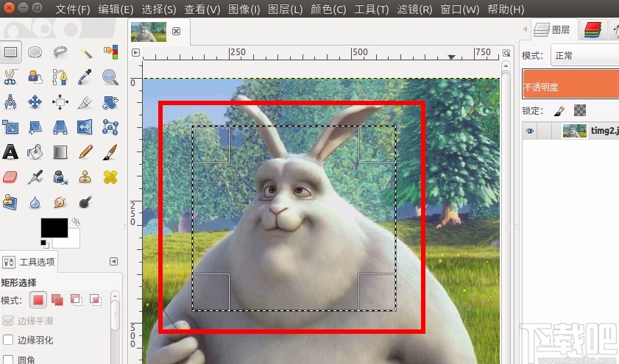
Task: Select the Text tool
Action: point(10,152)
